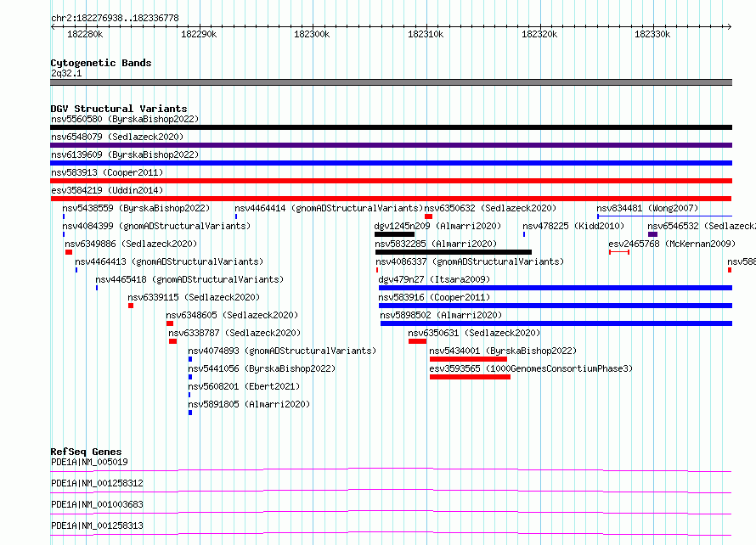Open the nsv583916 (Cooper2011) blue bar
The width and height of the screenshot is (756, 545).
pos(556,306)
